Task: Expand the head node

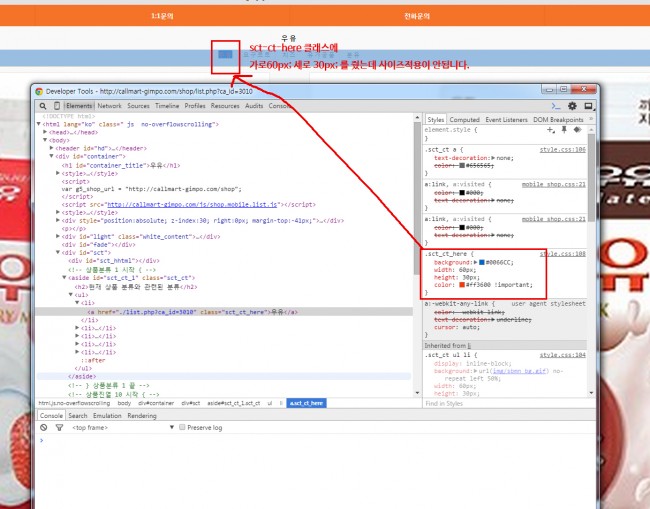Action: pyautogui.click(x=45, y=132)
